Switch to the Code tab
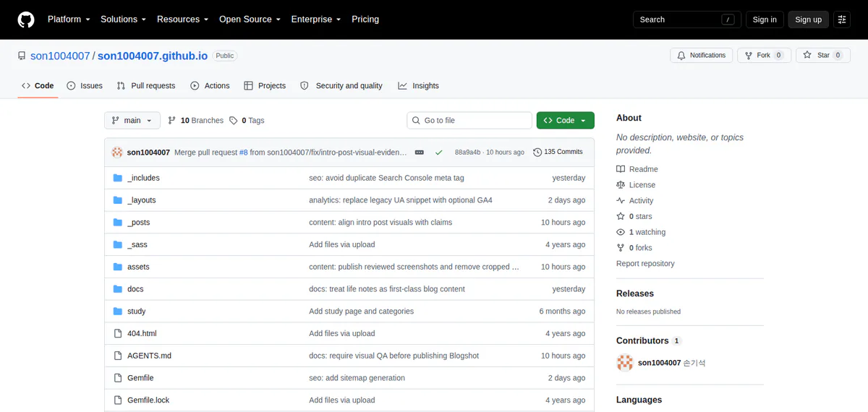Image resolution: width=868 pixels, height=412 pixels. click(38, 86)
